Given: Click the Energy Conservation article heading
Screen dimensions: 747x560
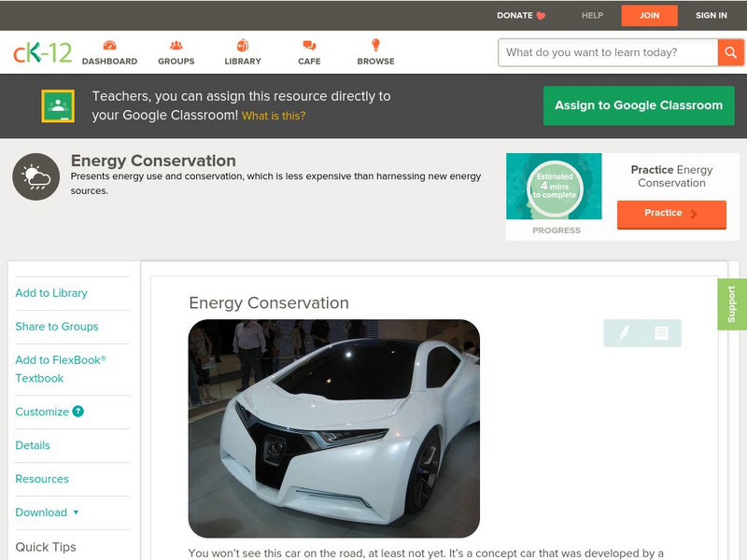Looking at the screenshot, I should [x=269, y=302].
